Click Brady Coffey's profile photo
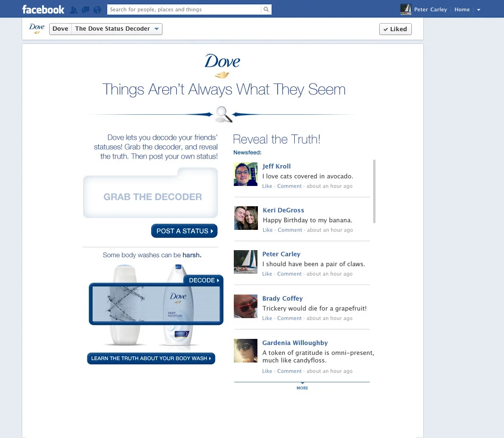Image resolution: width=504 pixels, height=438 pixels. tap(246, 306)
